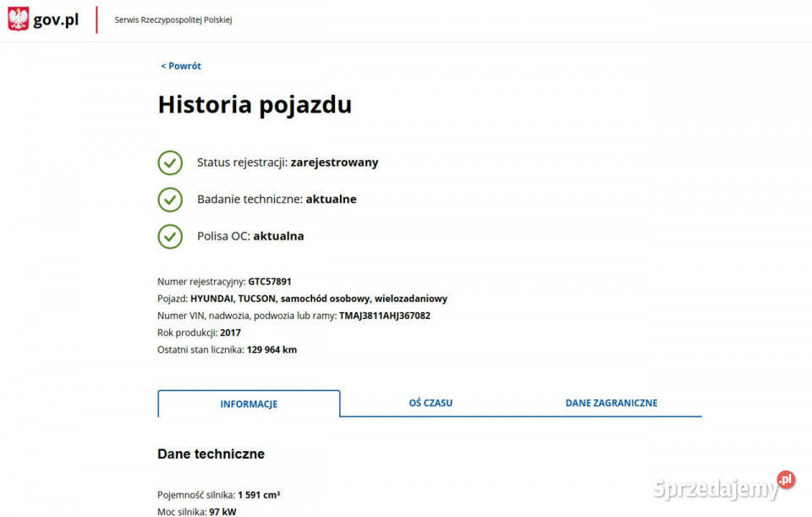Screen dimensions: 812x517
Task: Click the production year 2017 value
Action: [230, 333]
